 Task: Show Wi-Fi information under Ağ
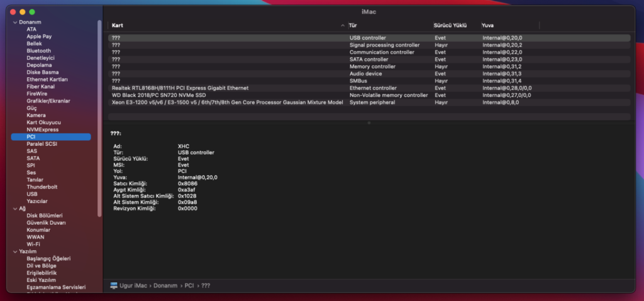point(33,244)
